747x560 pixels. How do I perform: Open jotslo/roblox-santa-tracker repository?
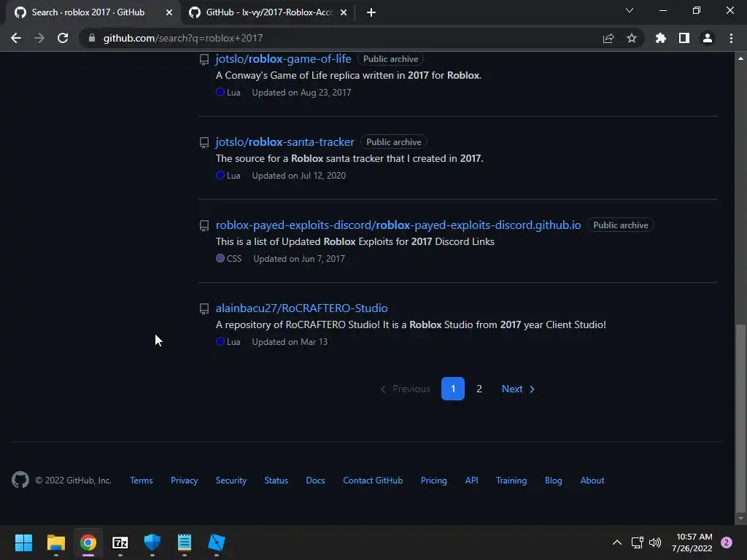tap(285, 142)
